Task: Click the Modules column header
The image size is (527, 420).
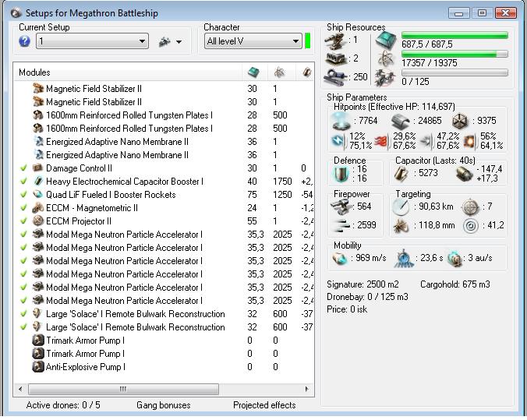Action: [x=128, y=72]
